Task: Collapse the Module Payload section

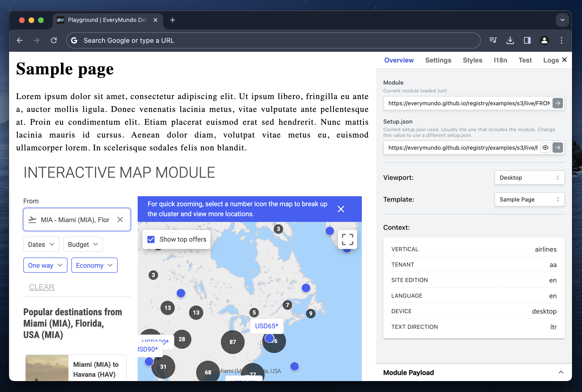Action: click(x=561, y=372)
